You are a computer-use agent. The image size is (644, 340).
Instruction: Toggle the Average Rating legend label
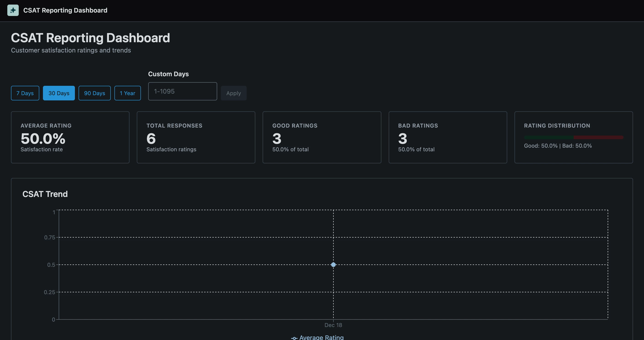[x=321, y=337]
